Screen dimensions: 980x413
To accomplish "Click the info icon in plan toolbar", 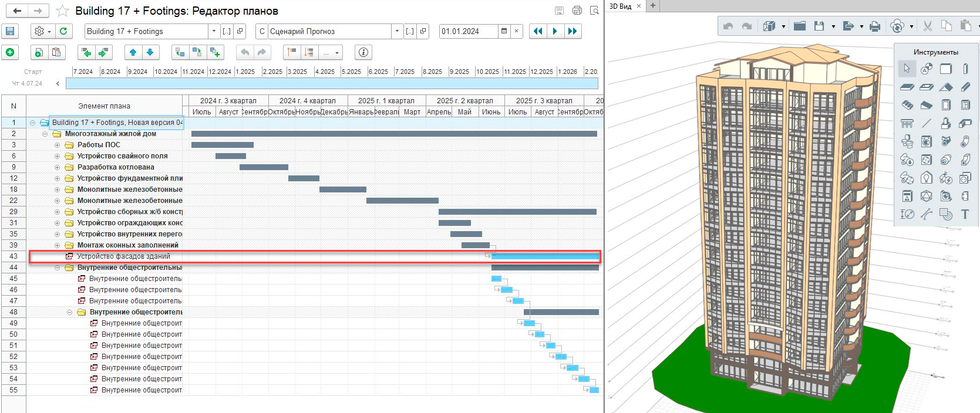I will [363, 52].
